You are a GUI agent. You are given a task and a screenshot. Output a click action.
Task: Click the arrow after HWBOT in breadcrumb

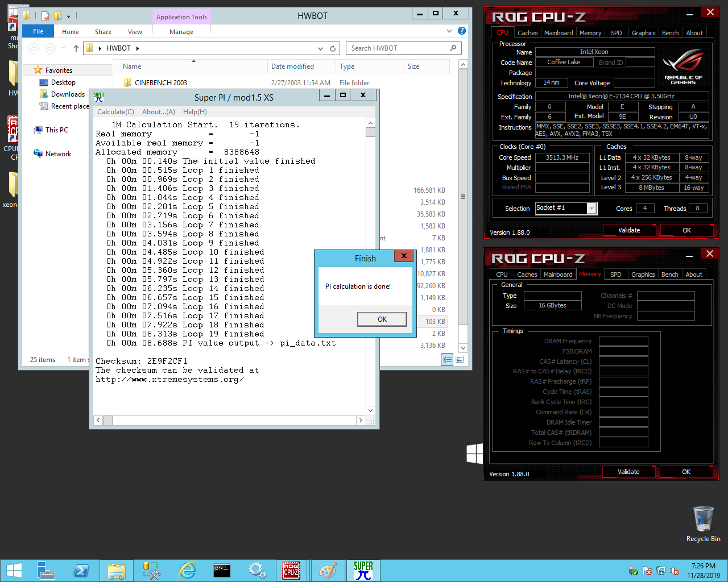point(138,48)
